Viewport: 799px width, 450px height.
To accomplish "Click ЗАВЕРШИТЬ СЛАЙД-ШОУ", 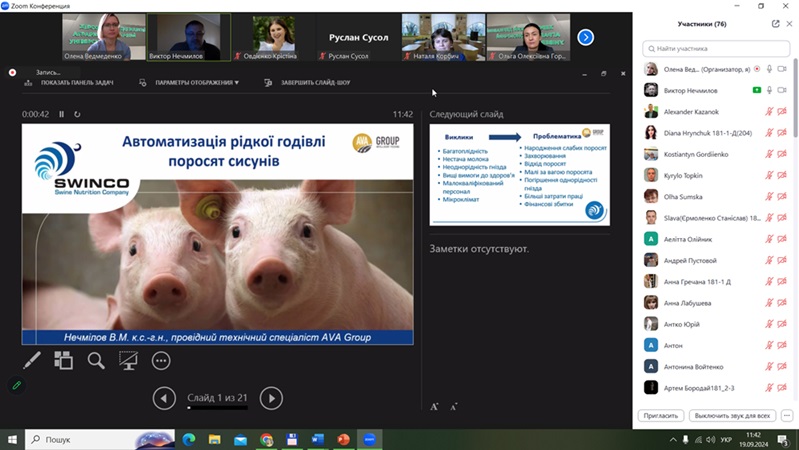I will [x=315, y=83].
